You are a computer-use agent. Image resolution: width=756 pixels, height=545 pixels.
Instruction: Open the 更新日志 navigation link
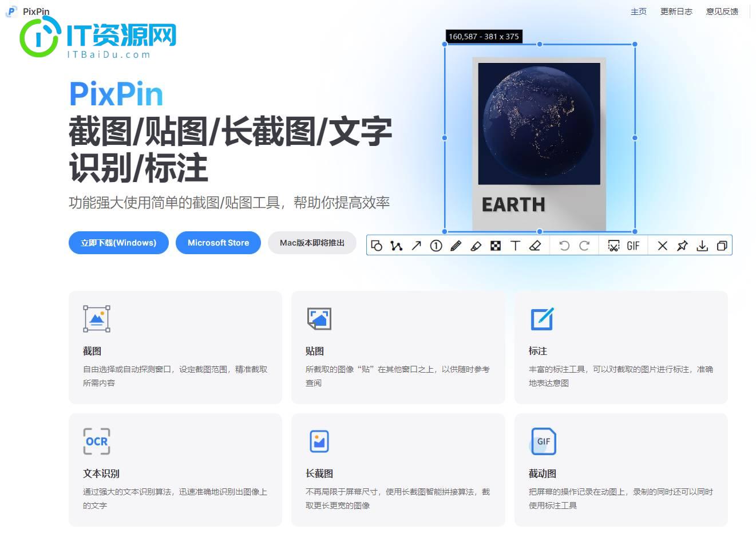point(676,11)
